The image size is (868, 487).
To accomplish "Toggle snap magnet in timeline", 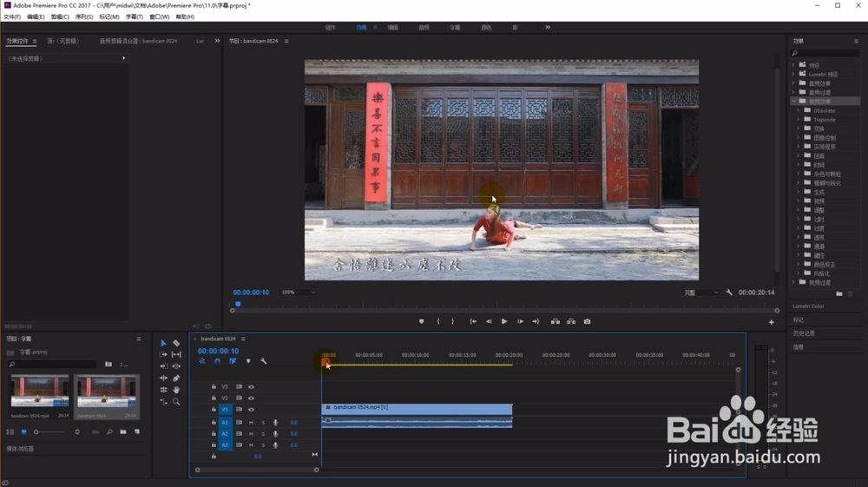I will tap(218, 361).
